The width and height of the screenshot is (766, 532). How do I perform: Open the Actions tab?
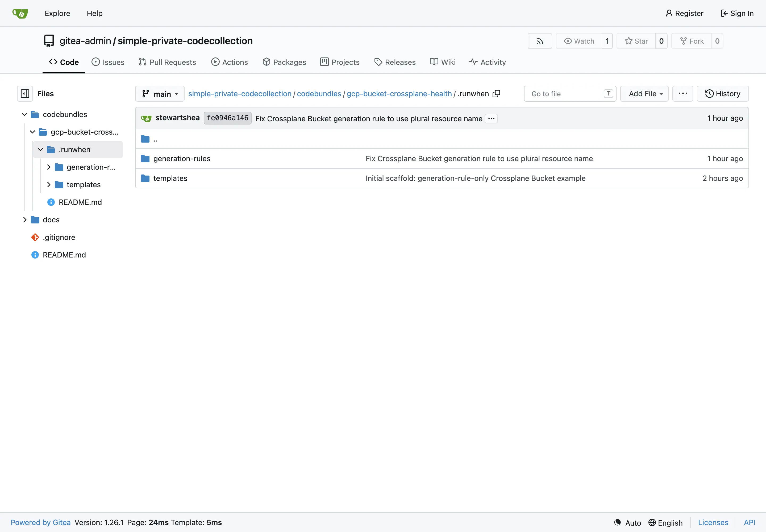coord(230,62)
